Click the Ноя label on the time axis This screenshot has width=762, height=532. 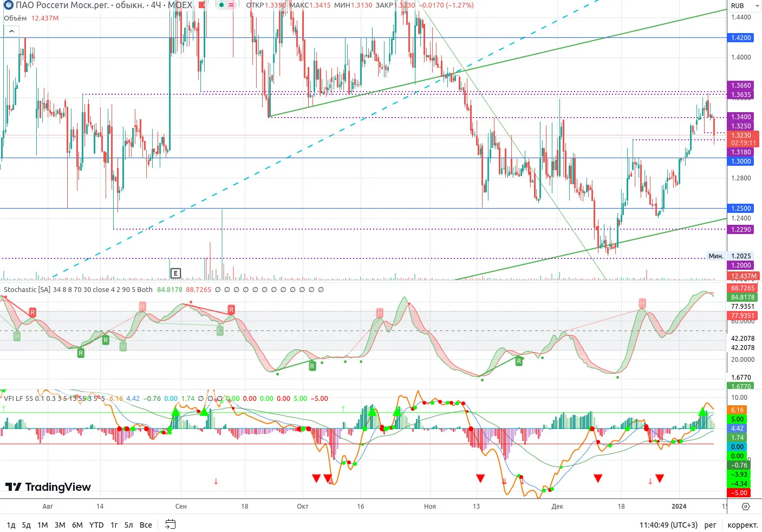coord(430,507)
